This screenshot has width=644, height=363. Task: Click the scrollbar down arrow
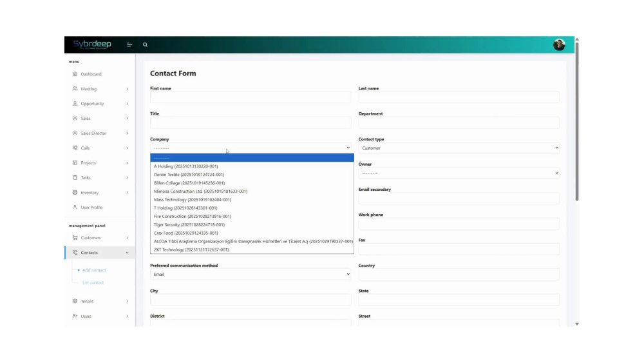pyautogui.click(x=577, y=324)
